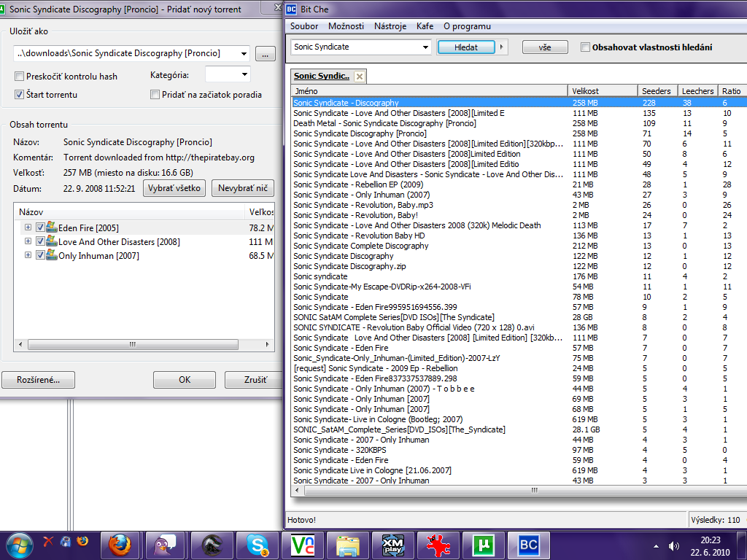Click the Eden Fire [2005] folder icon
Image resolution: width=747 pixels, height=560 pixels.
pos(52,227)
